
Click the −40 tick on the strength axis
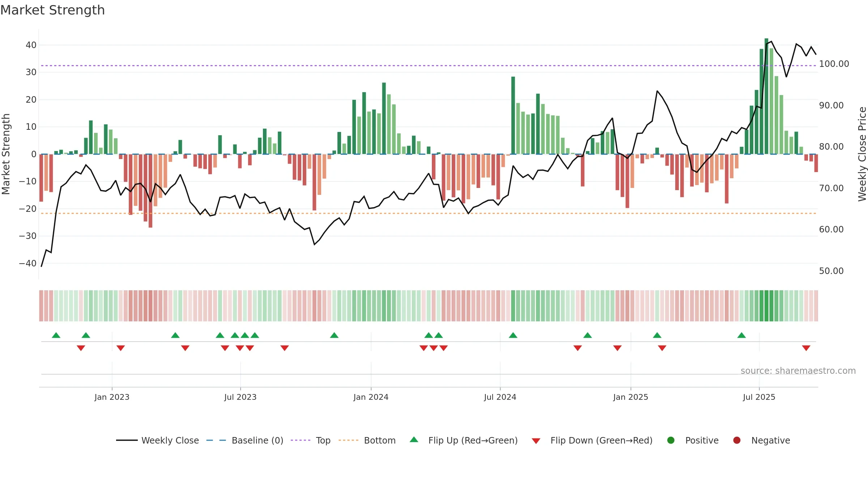(x=28, y=263)
